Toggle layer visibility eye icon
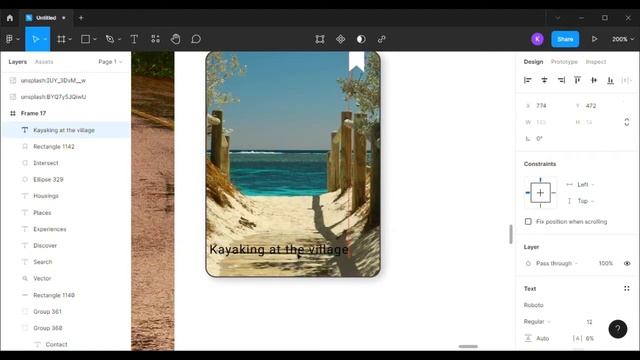Screen dimensions: 640x360 627,263
